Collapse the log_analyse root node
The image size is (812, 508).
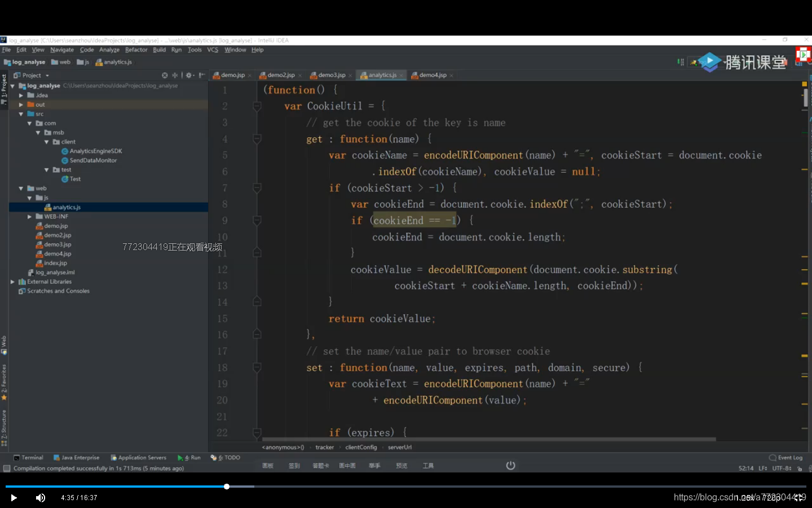13,86
